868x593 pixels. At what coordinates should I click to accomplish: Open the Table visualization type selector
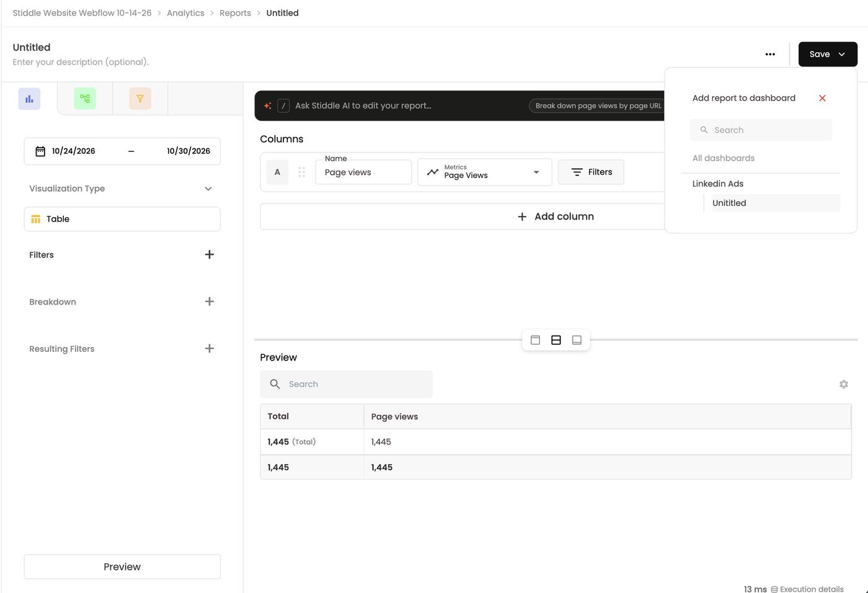(122, 219)
